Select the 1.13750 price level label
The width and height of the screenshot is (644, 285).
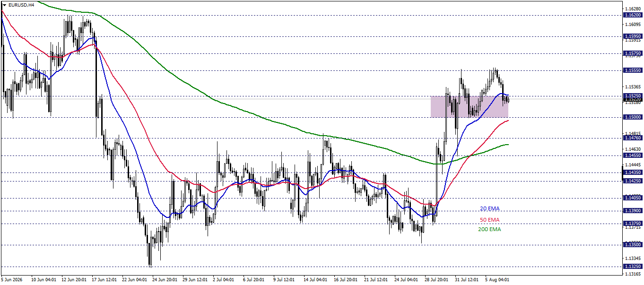coord(633,224)
